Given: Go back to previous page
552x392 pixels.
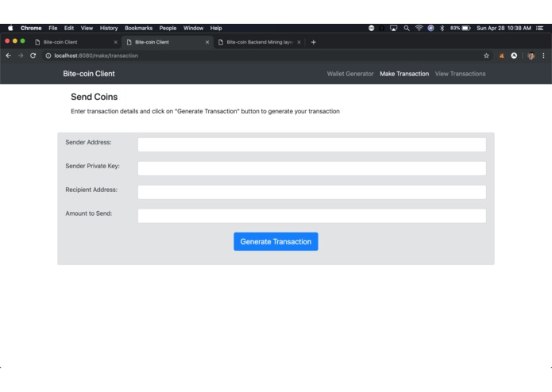Looking at the screenshot, I should (x=9, y=56).
